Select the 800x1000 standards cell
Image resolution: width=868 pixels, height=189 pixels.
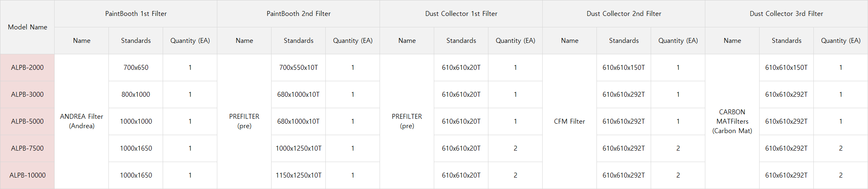pyautogui.click(x=136, y=94)
